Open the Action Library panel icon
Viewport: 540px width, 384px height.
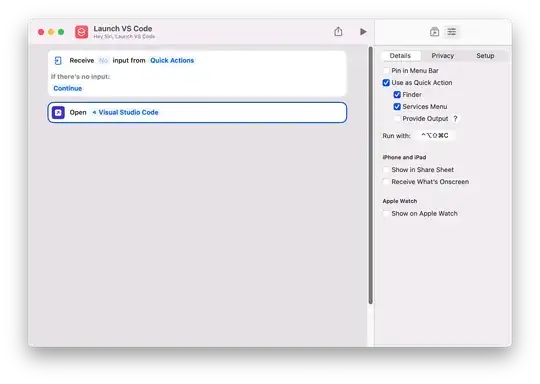click(434, 32)
